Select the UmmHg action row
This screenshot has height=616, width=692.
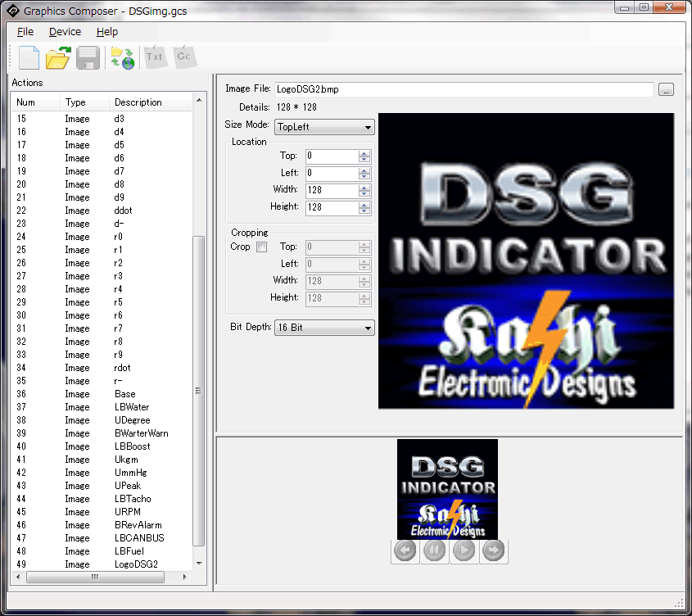coord(102,473)
